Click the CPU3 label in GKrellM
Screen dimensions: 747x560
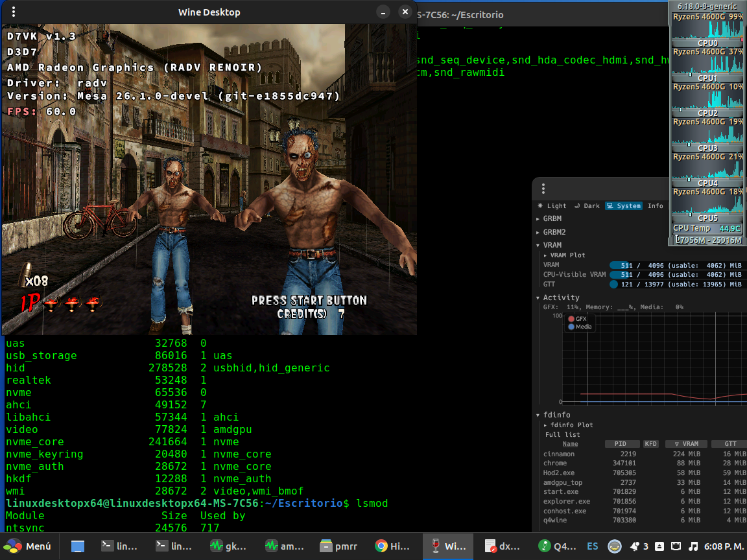point(707,148)
